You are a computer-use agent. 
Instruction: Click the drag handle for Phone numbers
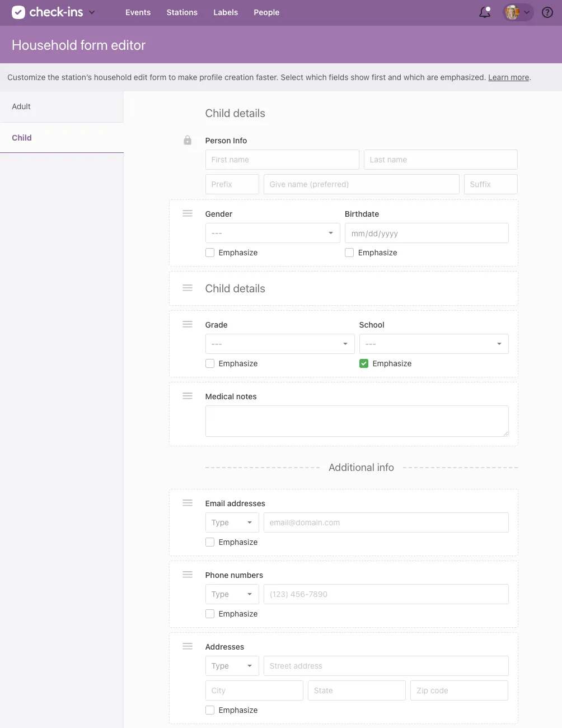tap(188, 575)
